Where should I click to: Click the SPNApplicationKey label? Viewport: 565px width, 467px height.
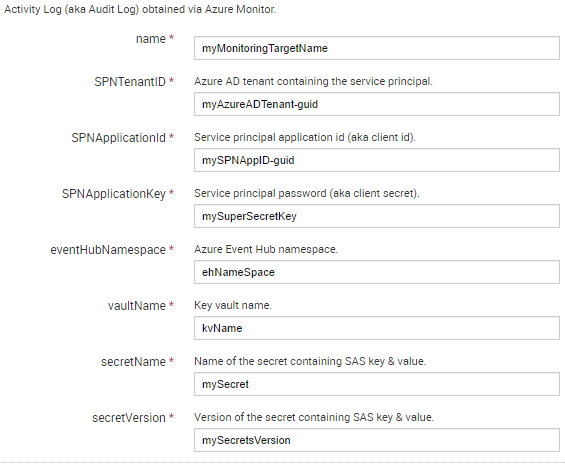[114, 194]
